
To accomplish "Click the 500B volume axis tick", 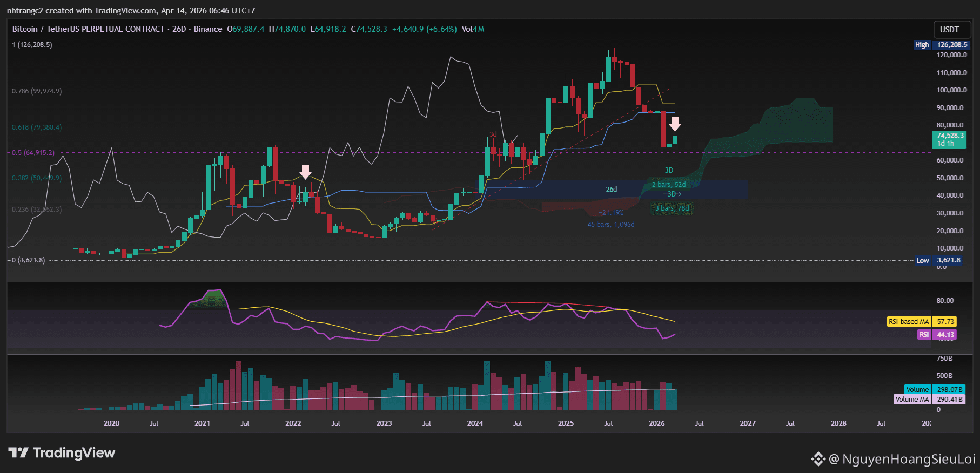I will coord(944,376).
